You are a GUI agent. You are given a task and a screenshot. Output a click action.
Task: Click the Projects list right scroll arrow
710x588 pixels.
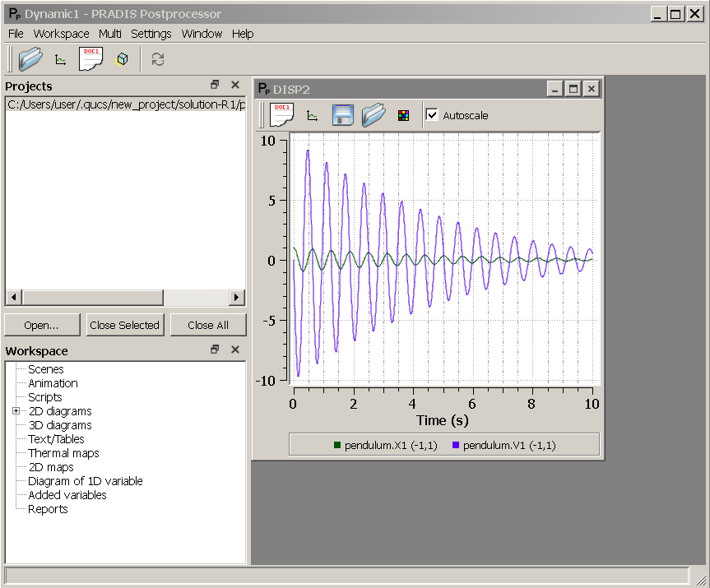pyautogui.click(x=237, y=297)
